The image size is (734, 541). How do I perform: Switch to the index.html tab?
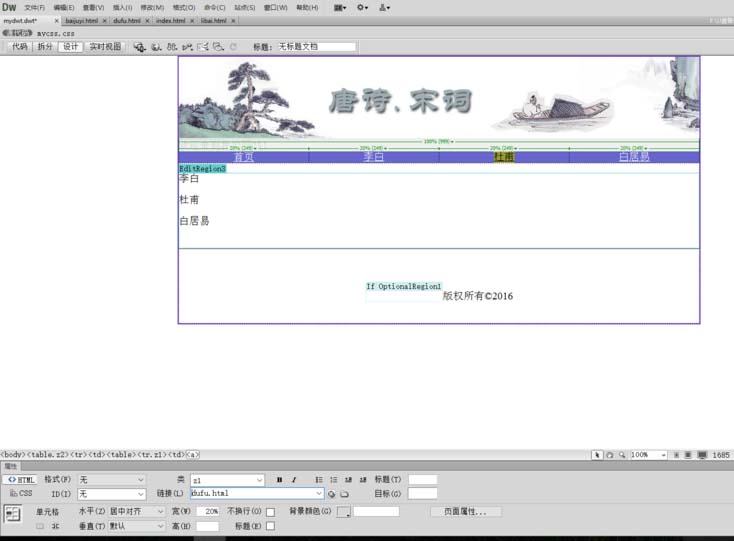click(x=170, y=20)
